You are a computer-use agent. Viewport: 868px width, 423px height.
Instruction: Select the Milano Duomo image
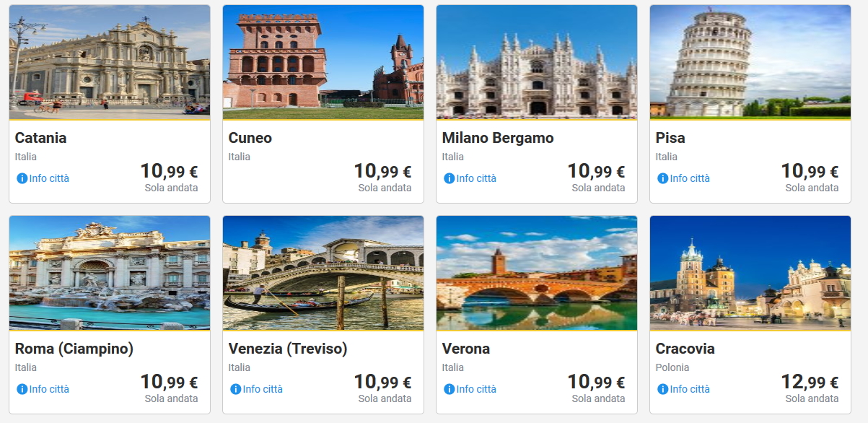coord(537,62)
